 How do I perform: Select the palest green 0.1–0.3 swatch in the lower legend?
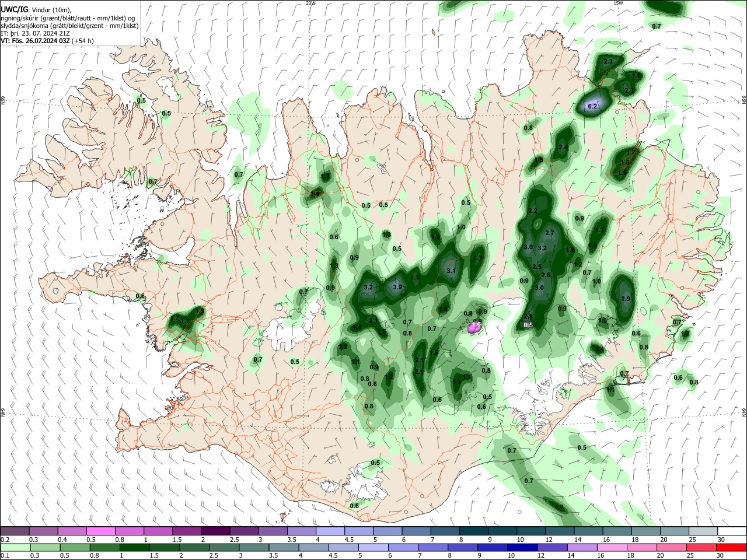pos(16,547)
